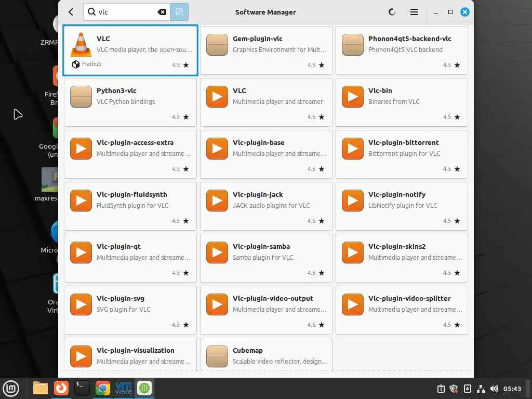The width and height of the screenshot is (532, 399).
Task: Click 'Bittorrent plugin for VLC' description
Action: [404, 153]
